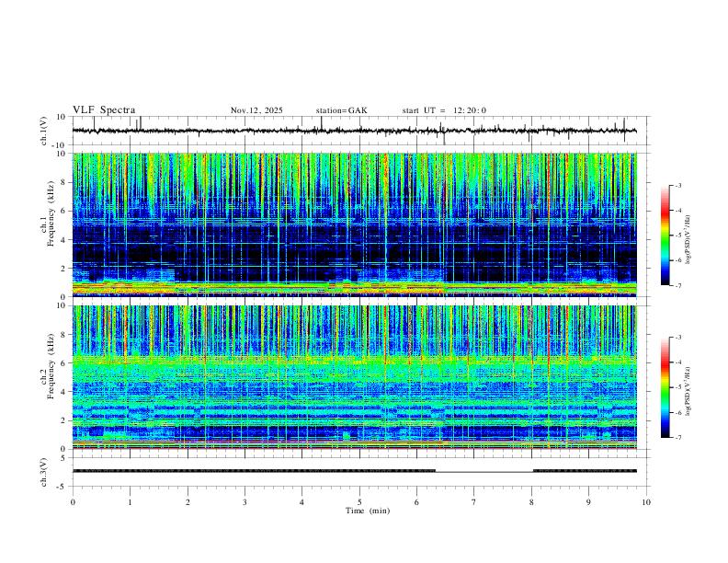The width and height of the screenshot is (728, 563).
Task: Click time axis tick label "3"
Action: 245,502
